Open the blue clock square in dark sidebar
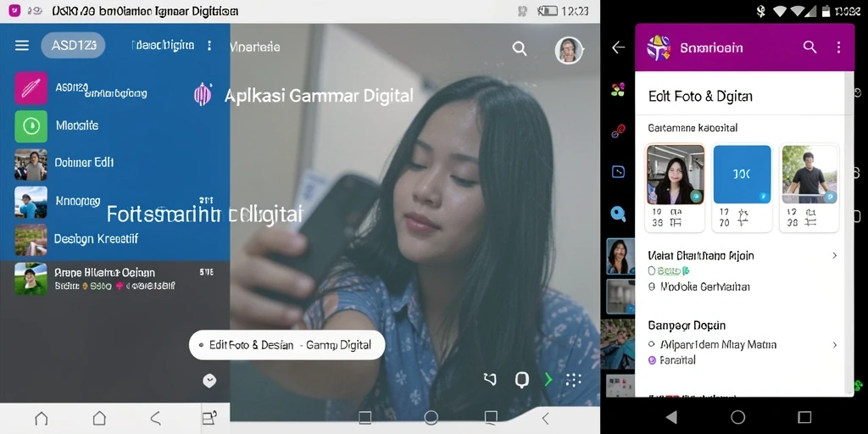This screenshot has height=434, width=868. (x=618, y=172)
